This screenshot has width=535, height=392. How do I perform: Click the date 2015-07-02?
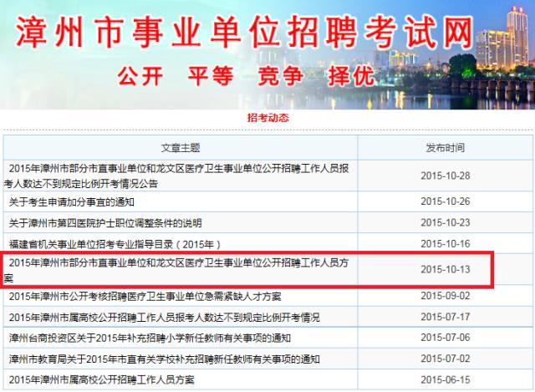click(446, 359)
